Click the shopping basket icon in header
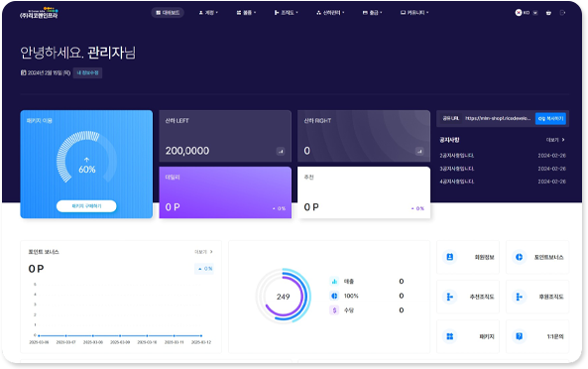The image size is (588, 369). 548,13
